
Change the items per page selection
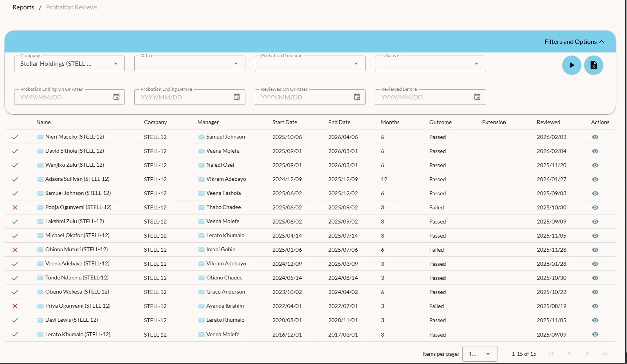479,354
